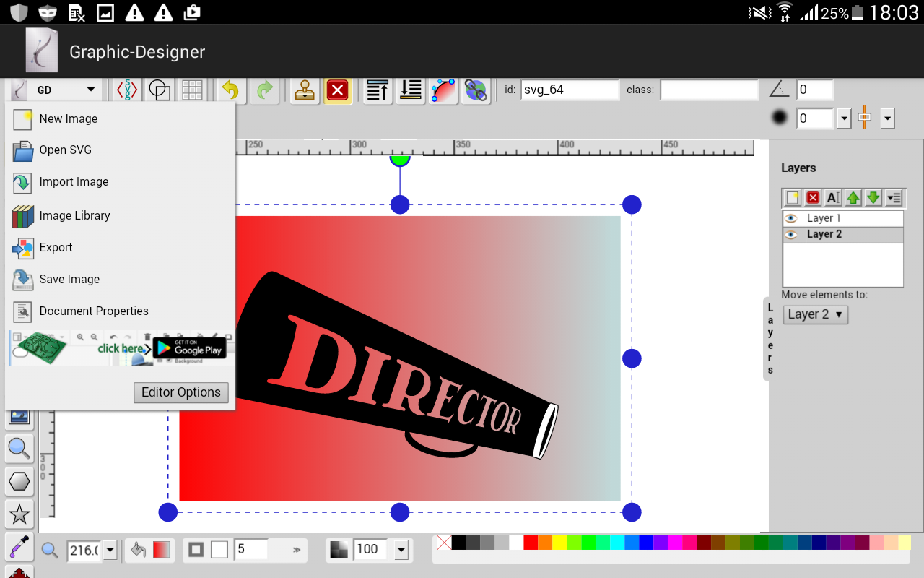Screen dimensions: 924x578
Task: Toggle visibility of Layer 2
Action: point(791,234)
